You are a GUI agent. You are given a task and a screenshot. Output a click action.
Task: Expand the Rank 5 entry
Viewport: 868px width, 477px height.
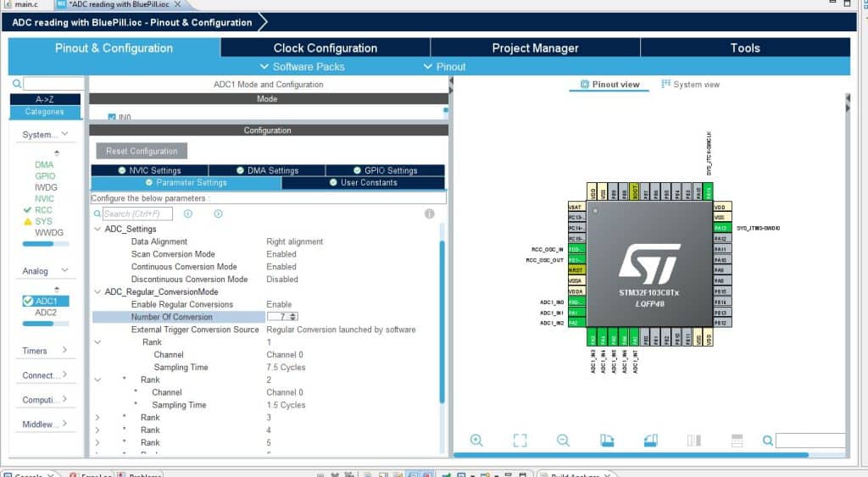pos(98,443)
